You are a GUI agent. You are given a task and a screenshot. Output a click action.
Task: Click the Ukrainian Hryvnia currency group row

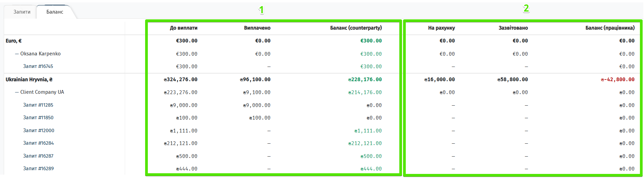29,79
